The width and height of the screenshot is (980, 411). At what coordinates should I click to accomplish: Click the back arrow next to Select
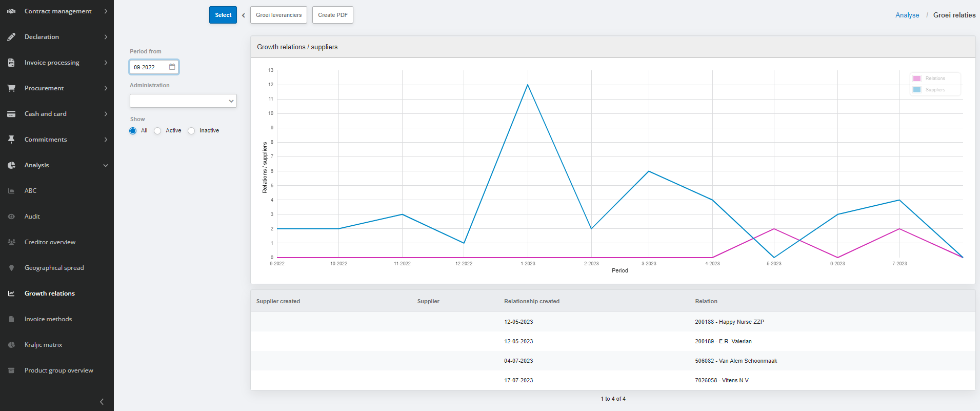(x=244, y=15)
